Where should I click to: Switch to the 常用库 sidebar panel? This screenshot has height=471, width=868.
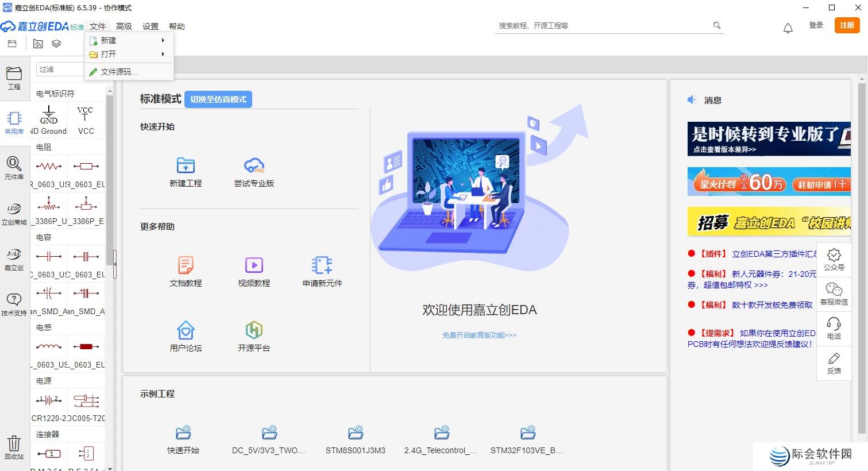(x=14, y=122)
